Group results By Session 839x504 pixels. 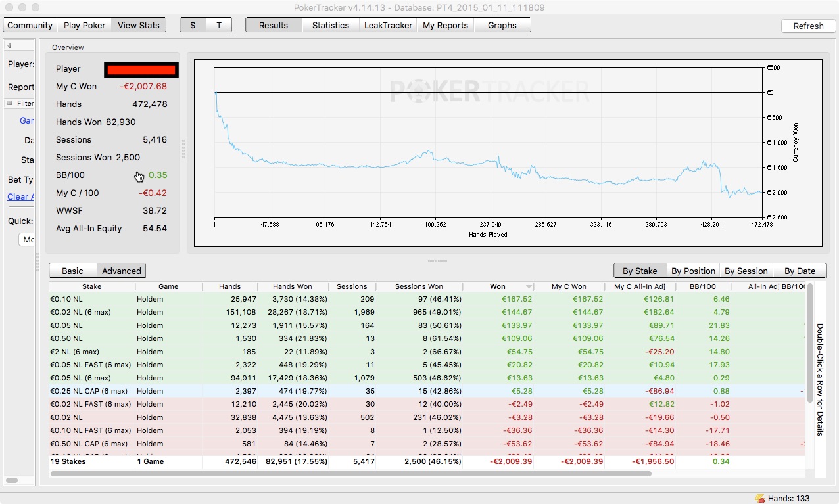(746, 271)
